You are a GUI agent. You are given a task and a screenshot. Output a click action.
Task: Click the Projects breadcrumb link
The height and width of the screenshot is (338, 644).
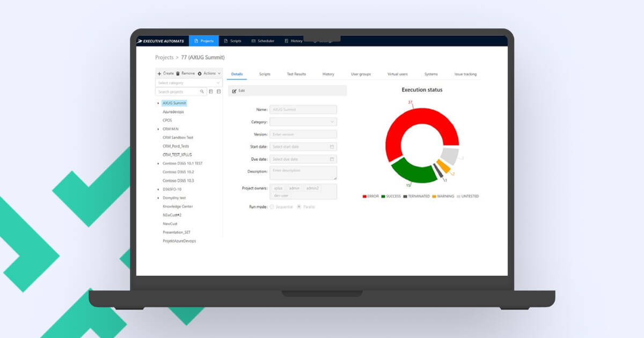pyautogui.click(x=164, y=57)
